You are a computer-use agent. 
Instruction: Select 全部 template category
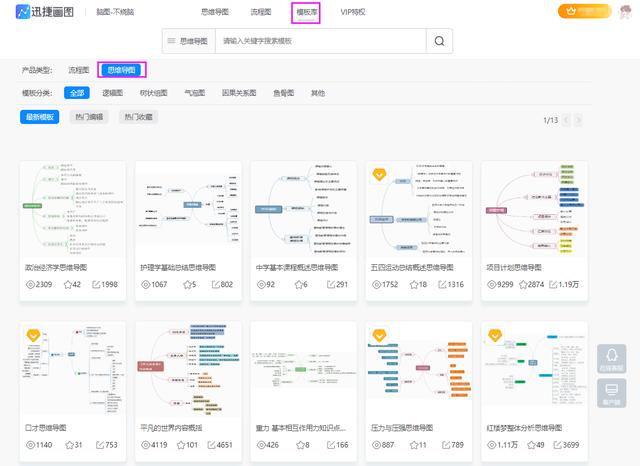pos(77,93)
